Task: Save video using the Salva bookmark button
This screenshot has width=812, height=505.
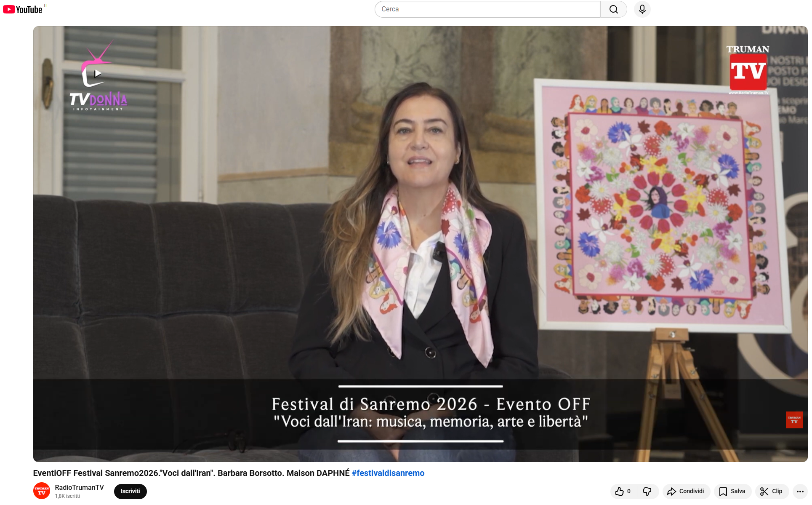Action: [732, 491]
